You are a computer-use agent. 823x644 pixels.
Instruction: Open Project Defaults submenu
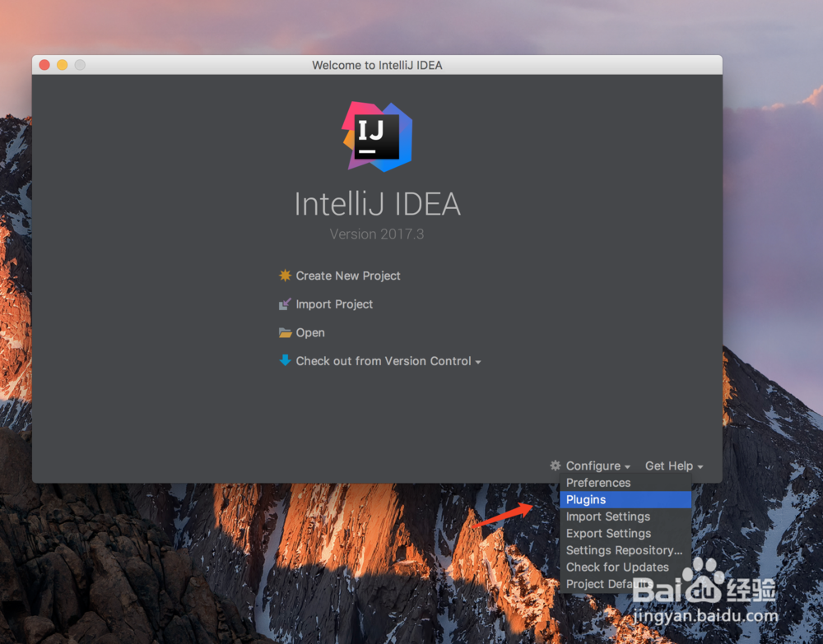(625, 584)
